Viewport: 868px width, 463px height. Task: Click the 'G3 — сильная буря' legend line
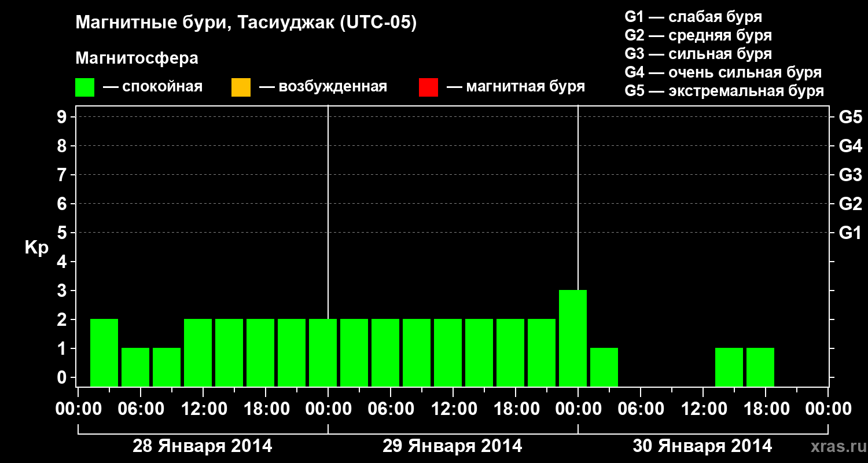pyautogui.click(x=698, y=54)
